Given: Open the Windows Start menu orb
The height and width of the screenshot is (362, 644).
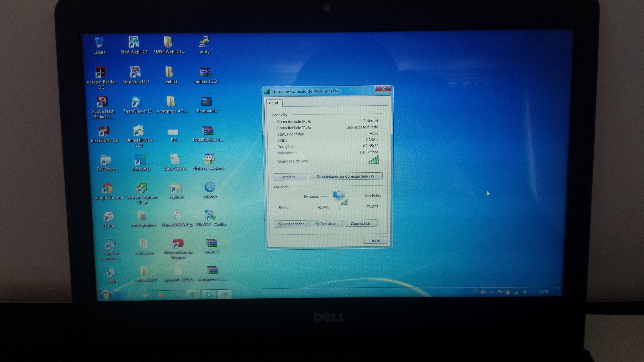Looking at the screenshot, I should (106, 296).
